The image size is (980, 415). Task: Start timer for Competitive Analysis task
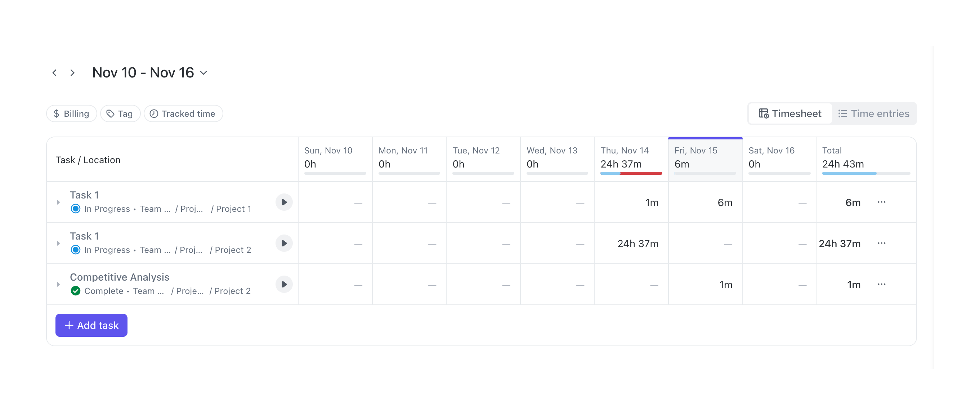pyautogui.click(x=284, y=285)
